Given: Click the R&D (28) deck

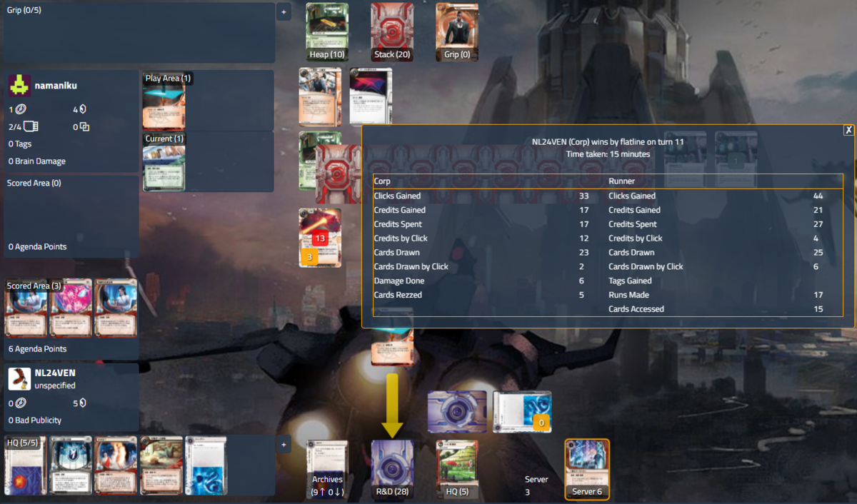Looking at the screenshot, I should point(392,469).
